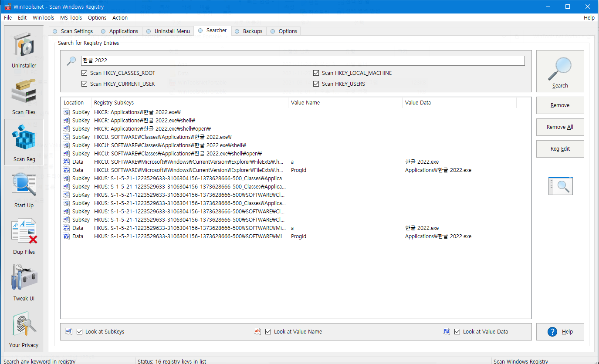Image resolution: width=599 pixels, height=364 pixels.
Task: Click the large Search button
Action: pyautogui.click(x=560, y=71)
